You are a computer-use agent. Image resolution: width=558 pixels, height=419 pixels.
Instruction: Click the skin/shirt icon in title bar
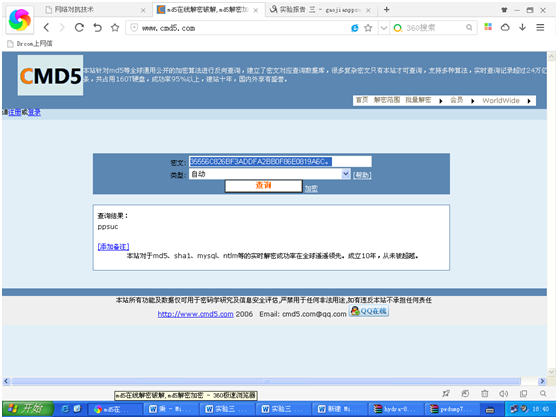(x=504, y=10)
